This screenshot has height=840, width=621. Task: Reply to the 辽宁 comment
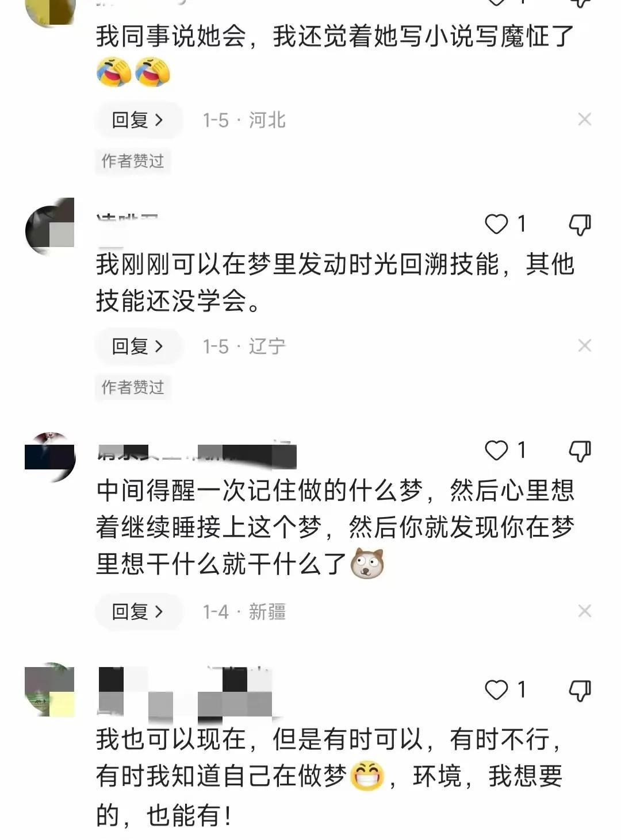(139, 346)
